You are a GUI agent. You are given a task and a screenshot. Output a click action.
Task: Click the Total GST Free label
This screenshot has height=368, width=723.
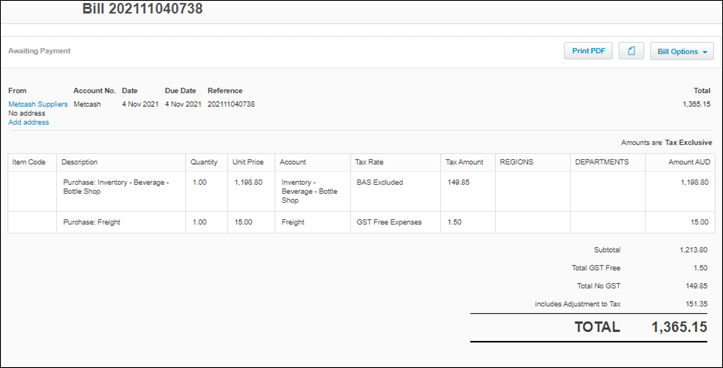click(596, 268)
